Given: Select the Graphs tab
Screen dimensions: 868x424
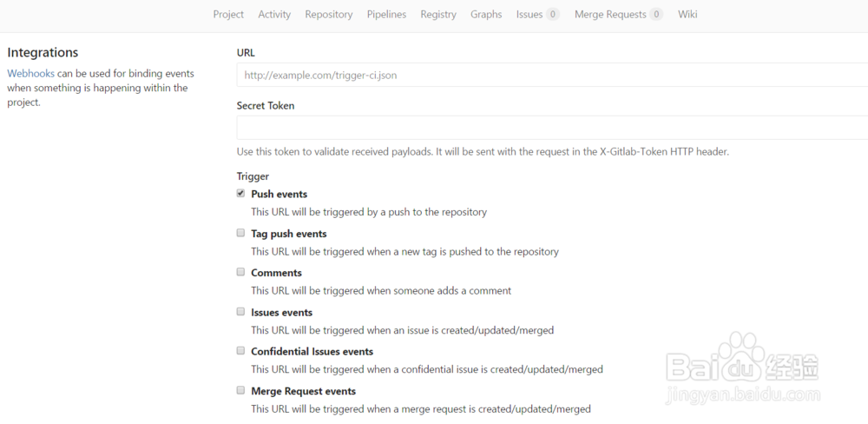Looking at the screenshot, I should coord(486,14).
